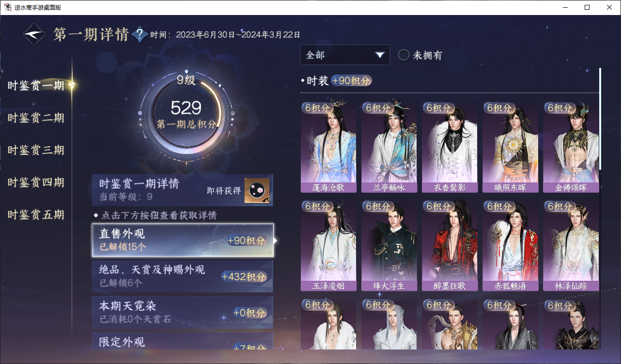Open the 全部 filter dropdown
This screenshot has width=621, height=364.
(345, 55)
